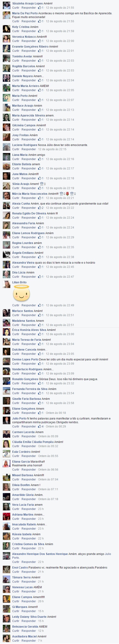The width and height of the screenshot is (119, 644).
Task: Click Julio Porto's avatar thumbnail
Action: click(7, 421)
